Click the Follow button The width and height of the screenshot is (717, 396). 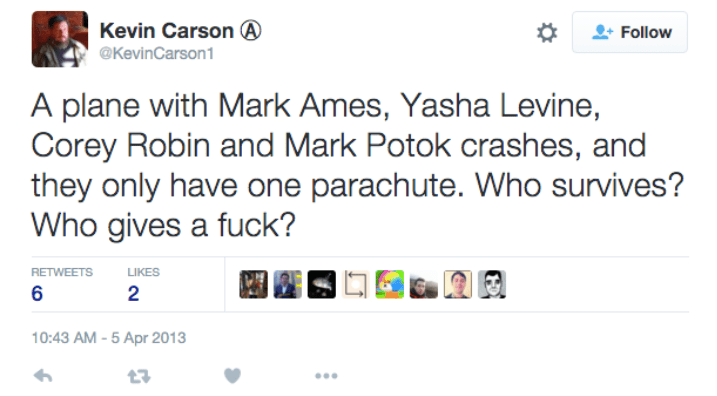pyautogui.click(x=630, y=32)
